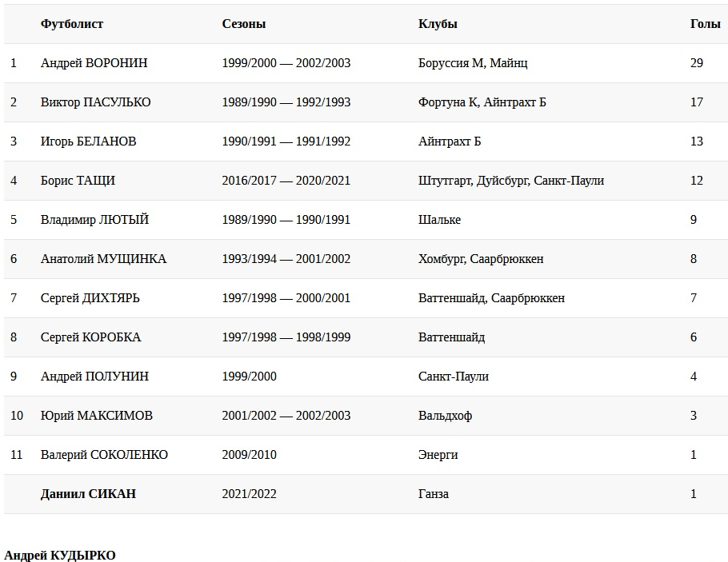Click Сергей КОРОБКА's seasons 1997/1998 — 1998/1999
This screenshot has width=728, height=562.
pos(286,337)
